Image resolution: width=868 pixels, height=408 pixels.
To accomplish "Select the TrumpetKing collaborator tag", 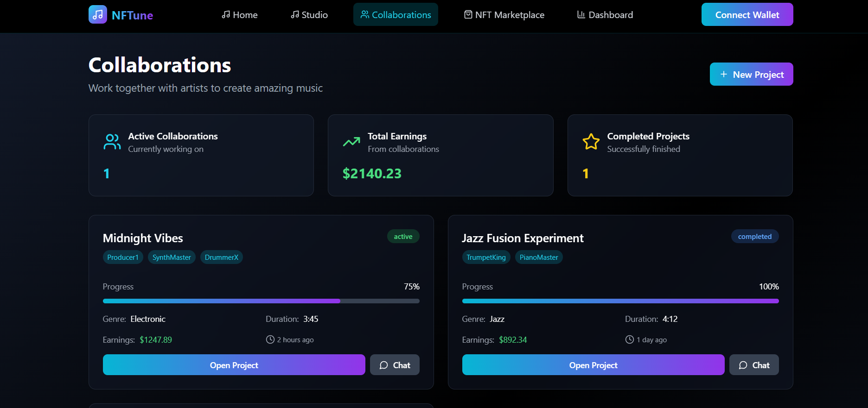I will point(486,257).
